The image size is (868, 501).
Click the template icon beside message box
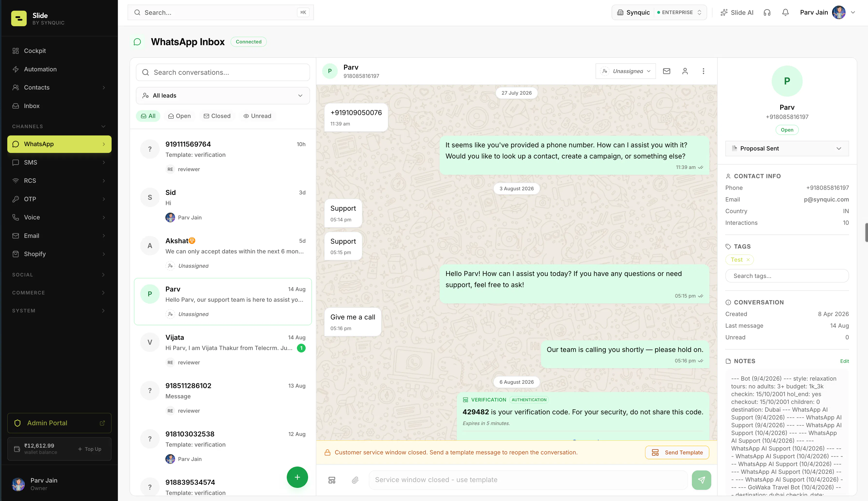tap(332, 480)
